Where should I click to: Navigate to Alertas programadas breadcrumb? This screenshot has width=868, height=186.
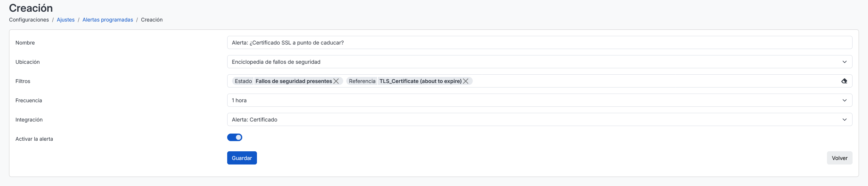pyautogui.click(x=108, y=20)
